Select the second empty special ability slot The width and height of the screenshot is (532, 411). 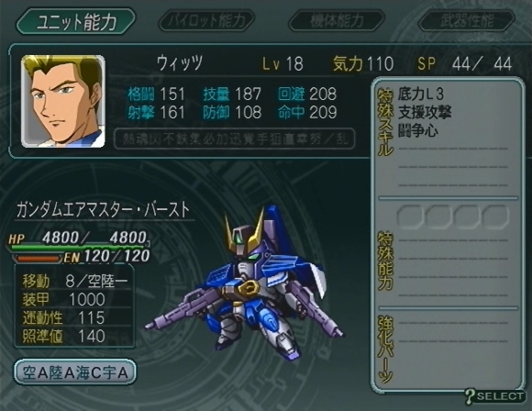coord(438,216)
